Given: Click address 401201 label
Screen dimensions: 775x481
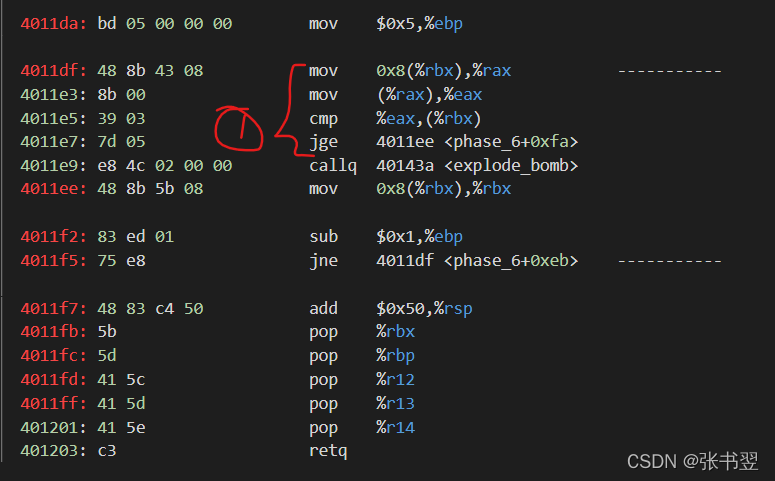Looking at the screenshot, I should (53, 427).
